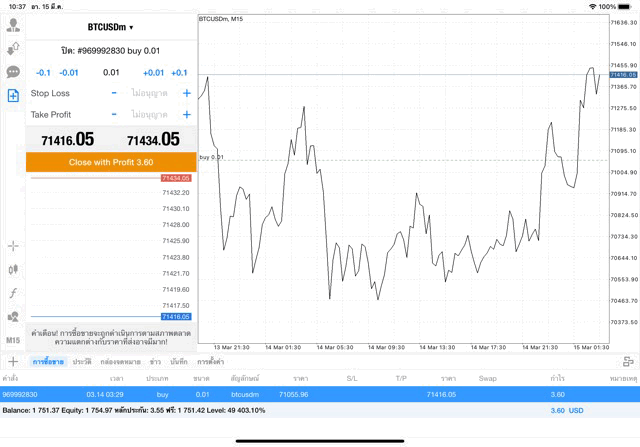Screen dimensions: 640x447
Task: Open the quotes up/down arrows icon
Action: [13, 49]
